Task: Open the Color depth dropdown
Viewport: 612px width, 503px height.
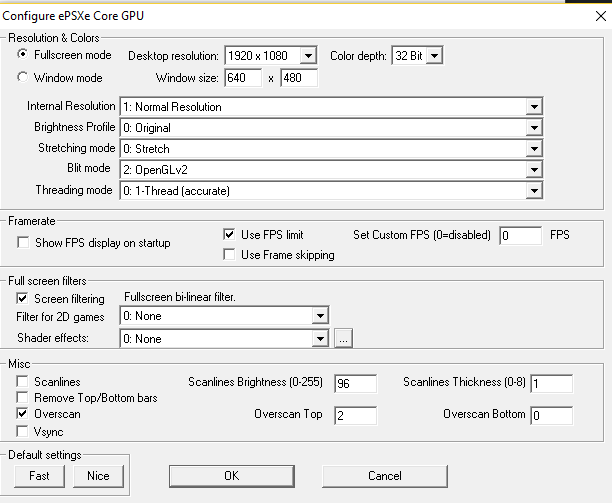Action: click(417, 55)
